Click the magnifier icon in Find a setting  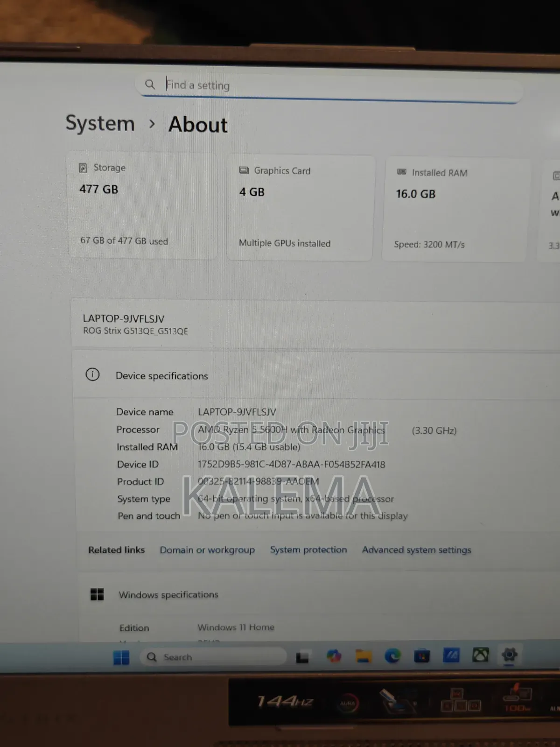[150, 84]
